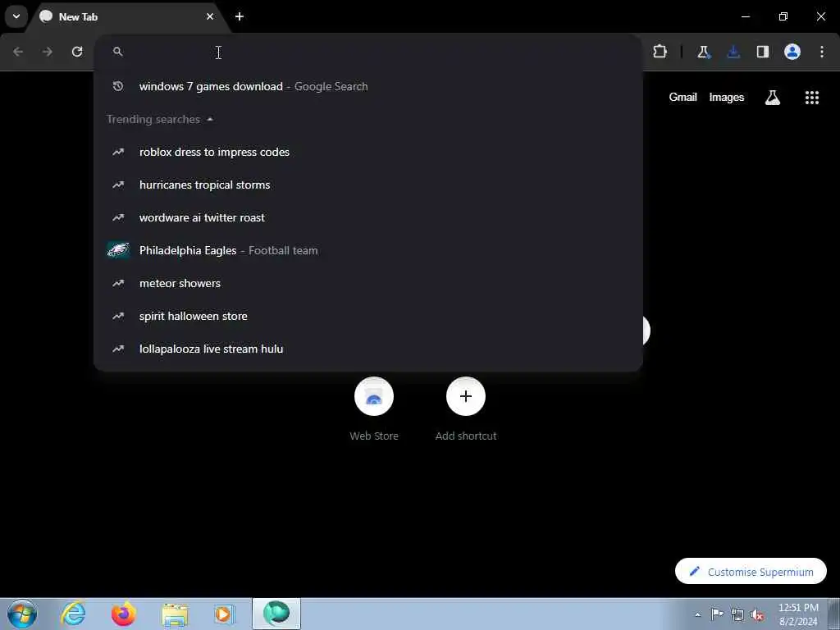
Task: Open the tab search dropdown arrow
Action: pos(16,16)
